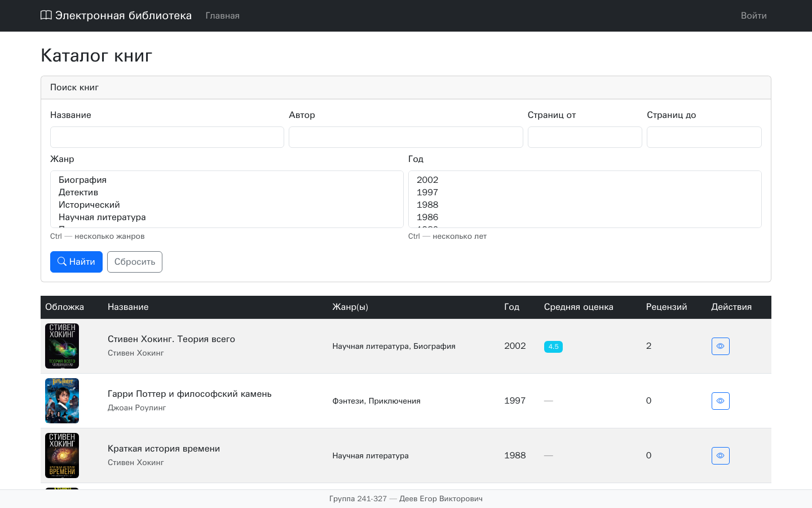The width and height of the screenshot is (812, 508).
Task: Click the Страниц от field
Action: coord(585,137)
